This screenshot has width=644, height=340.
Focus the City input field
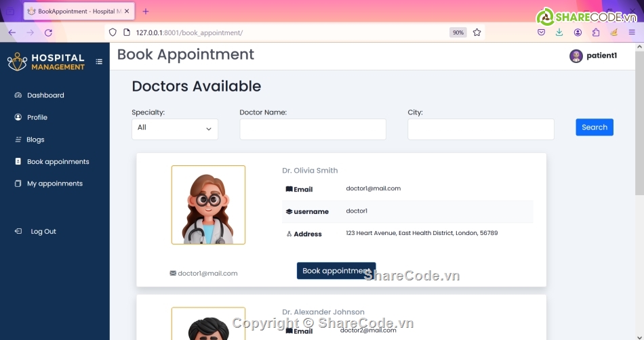point(481,129)
